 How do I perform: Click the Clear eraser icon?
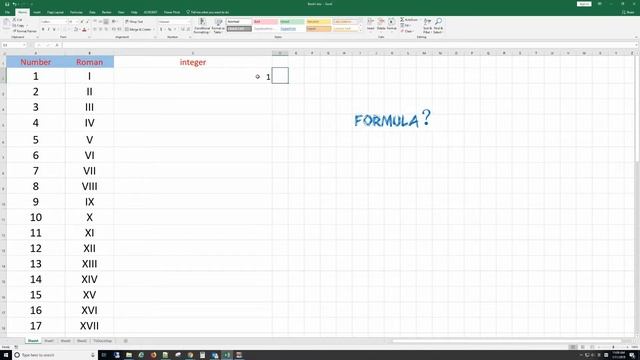(402, 31)
